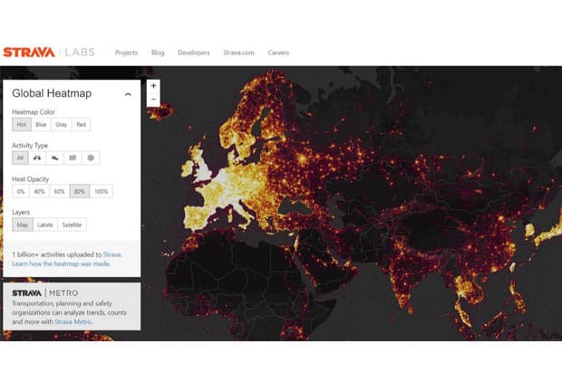Screen dimensions: 562x392
Task: Select the All activity type option
Action: point(20,158)
